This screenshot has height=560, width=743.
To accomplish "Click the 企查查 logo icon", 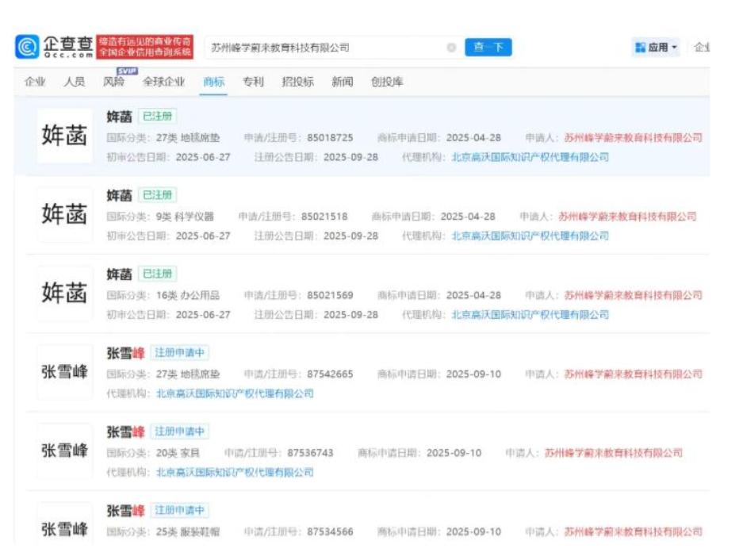I will pyautogui.click(x=27, y=47).
